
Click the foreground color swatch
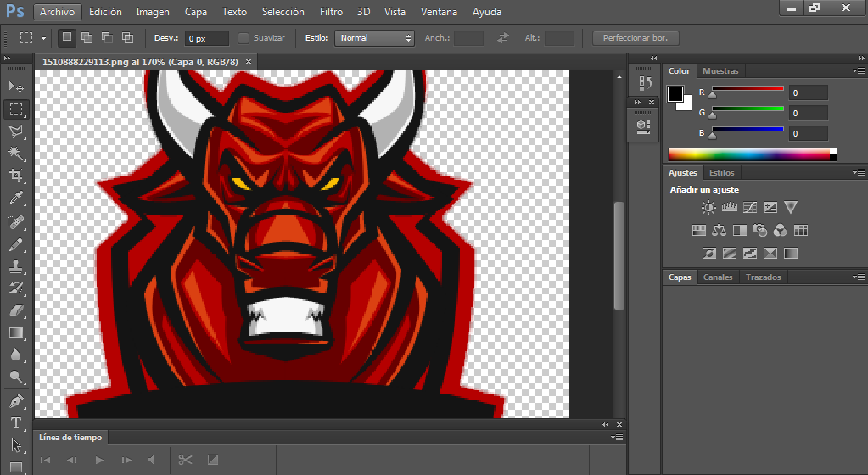pyautogui.click(x=675, y=94)
